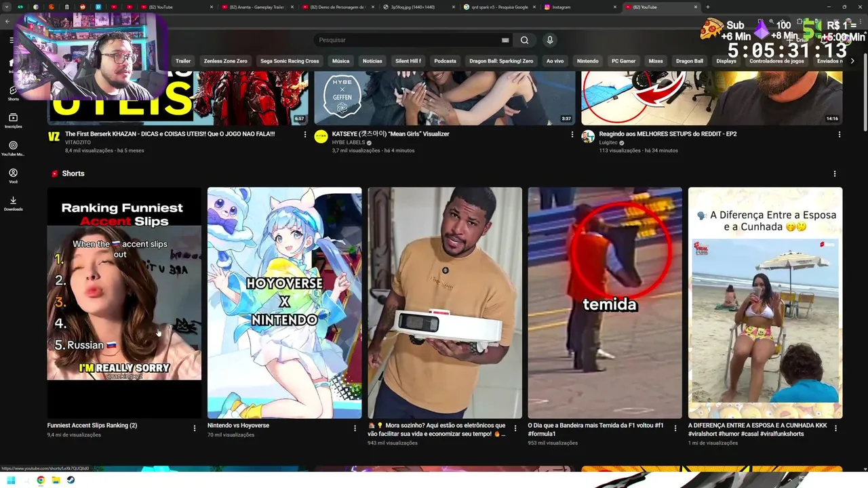Select the Podcasts filter chip
This screenshot has height=488, width=868.
click(x=446, y=61)
